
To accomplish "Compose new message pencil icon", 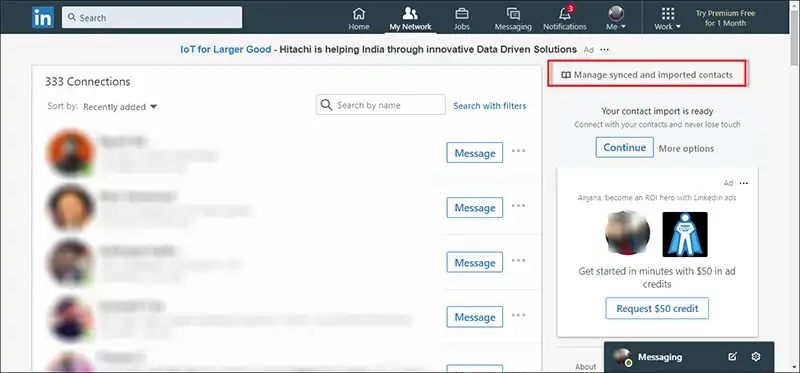I will tap(732, 357).
